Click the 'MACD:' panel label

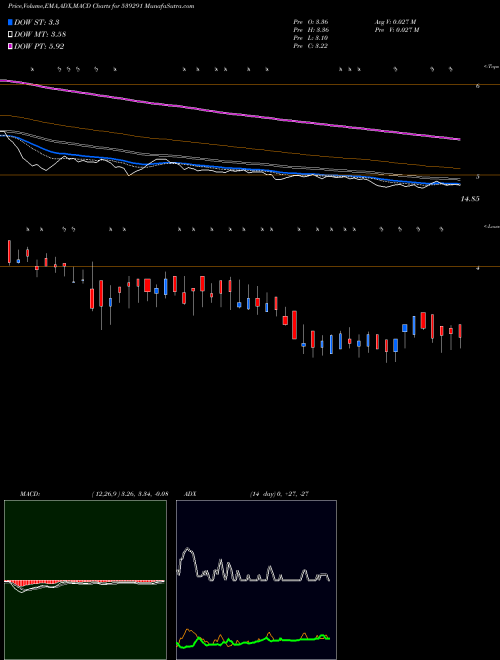click(30, 494)
